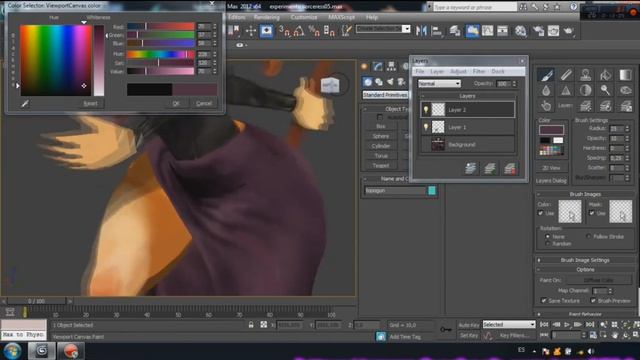Viewport: 640px width, 360px height.
Task: Select the Gradient tool
Action: pos(625,75)
